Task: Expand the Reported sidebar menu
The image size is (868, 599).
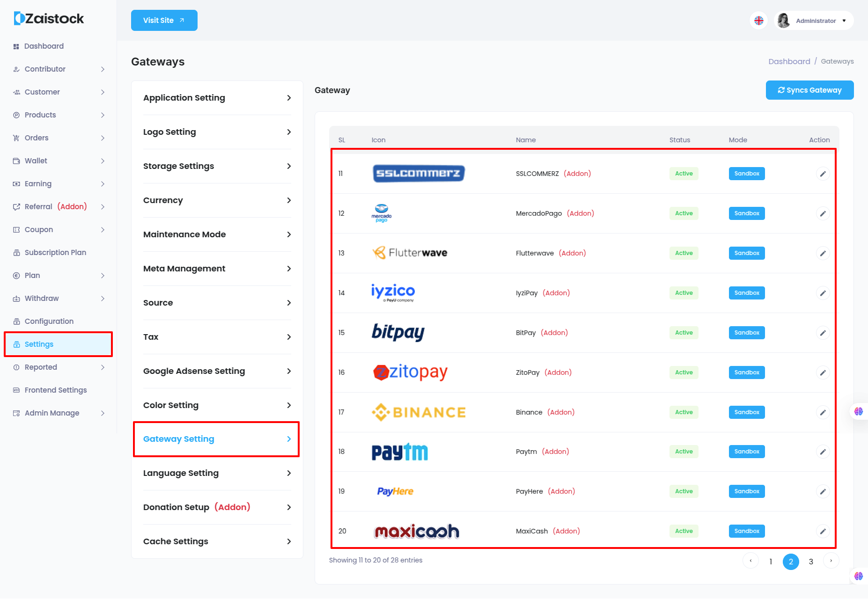Action: pyautogui.click(x=59, y=367)
